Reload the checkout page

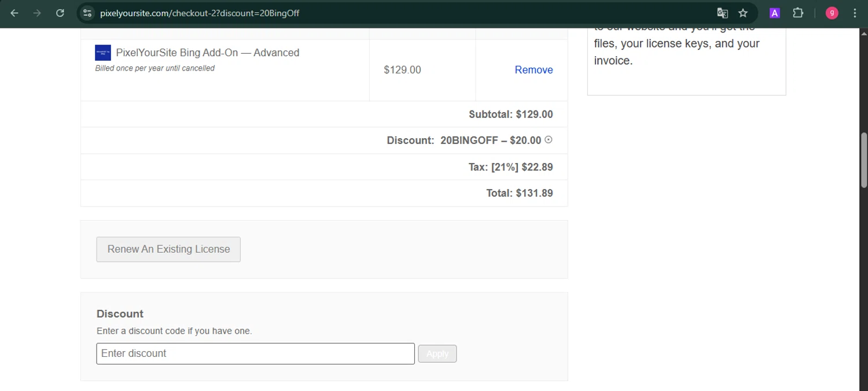[x=60, y=13]
